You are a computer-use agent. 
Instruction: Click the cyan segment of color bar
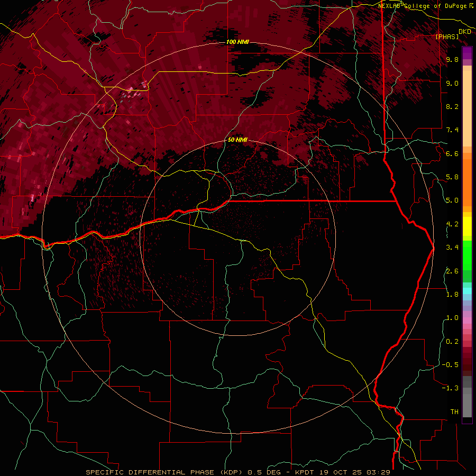(x=467, y=291)
